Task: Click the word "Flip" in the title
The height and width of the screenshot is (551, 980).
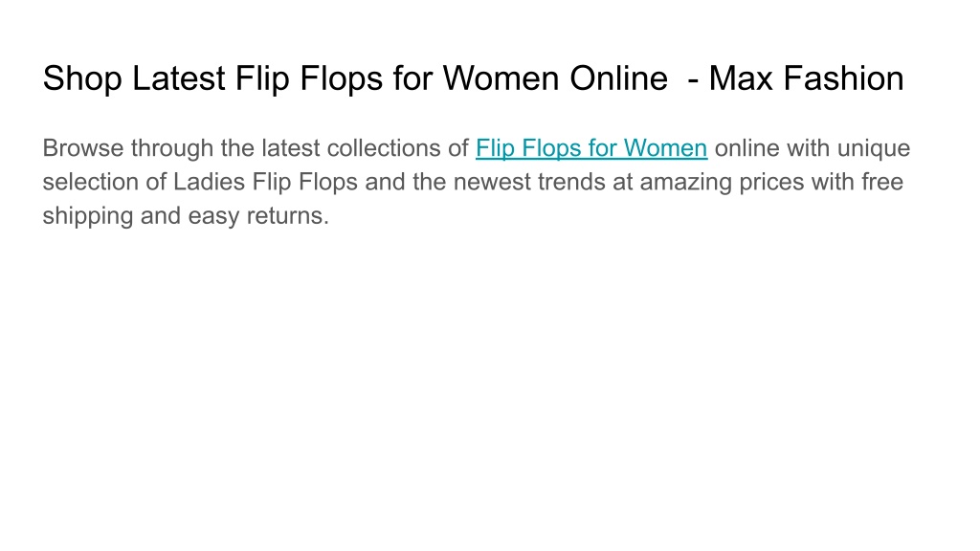Action: [x=262, y=78]
